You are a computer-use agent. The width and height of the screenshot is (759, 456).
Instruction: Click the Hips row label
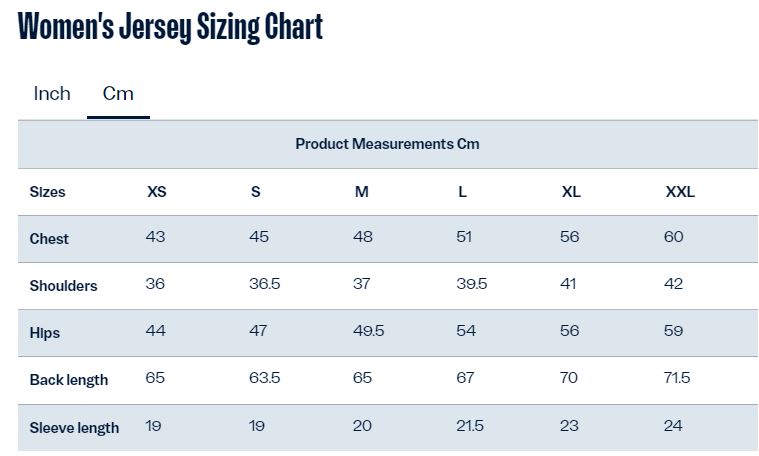pyautogui.click(x=45, y=333)
